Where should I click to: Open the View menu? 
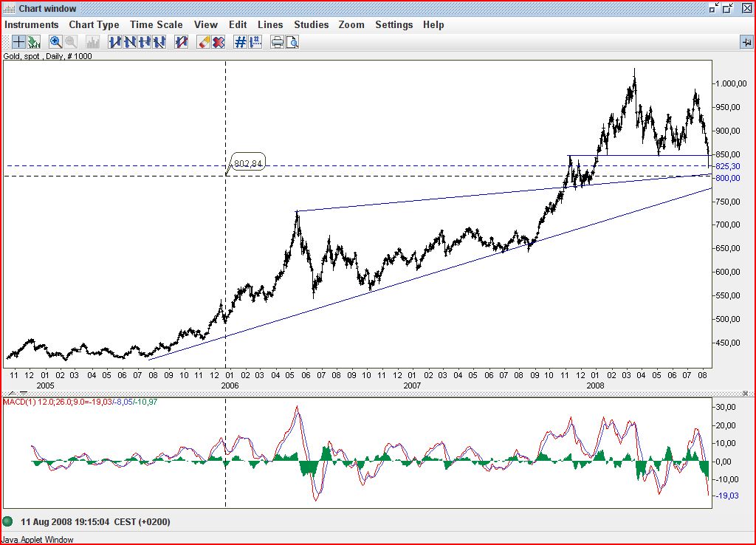[x=206, y=24]
